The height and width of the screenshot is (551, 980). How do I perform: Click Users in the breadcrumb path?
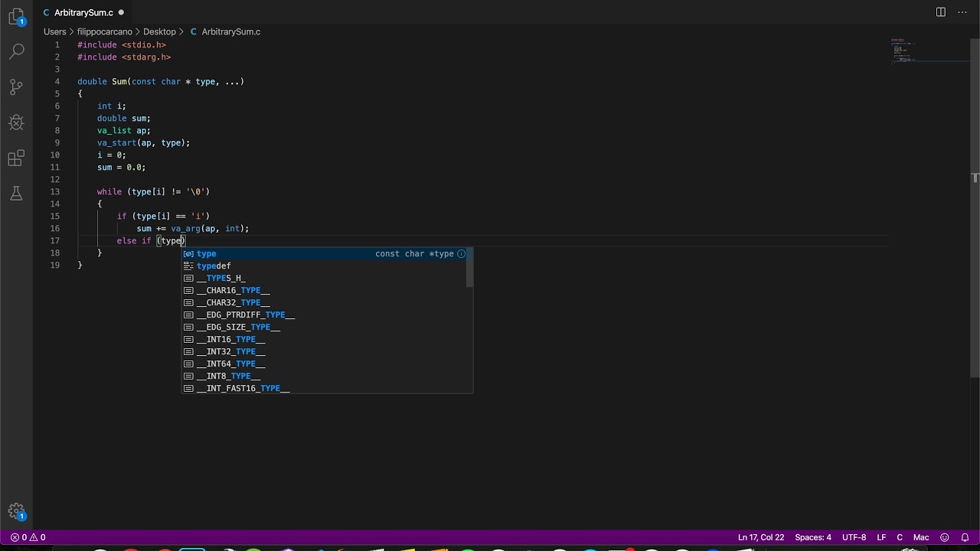click(x=55, y=31)
